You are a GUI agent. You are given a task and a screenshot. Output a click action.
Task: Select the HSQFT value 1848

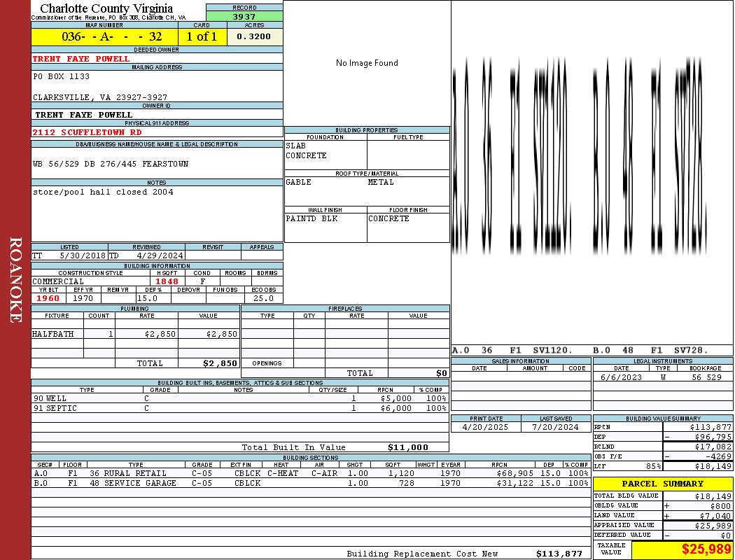pyautogui.click(x=167, y=281)
